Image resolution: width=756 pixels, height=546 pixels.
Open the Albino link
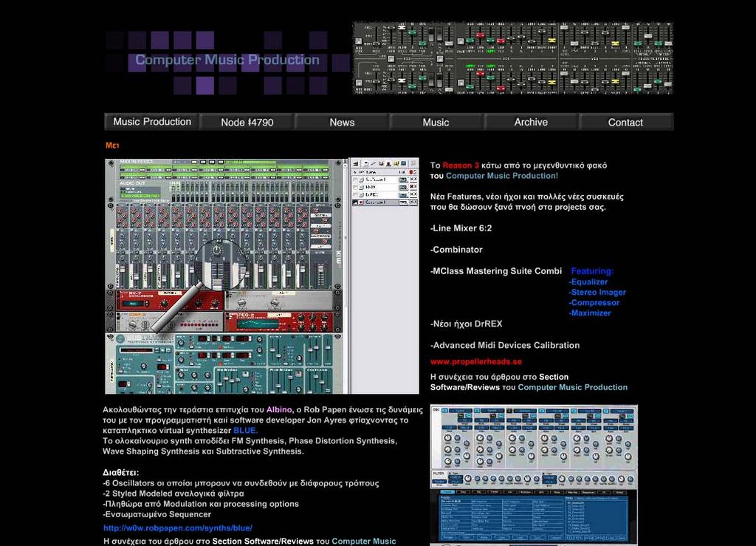[279, 409]
